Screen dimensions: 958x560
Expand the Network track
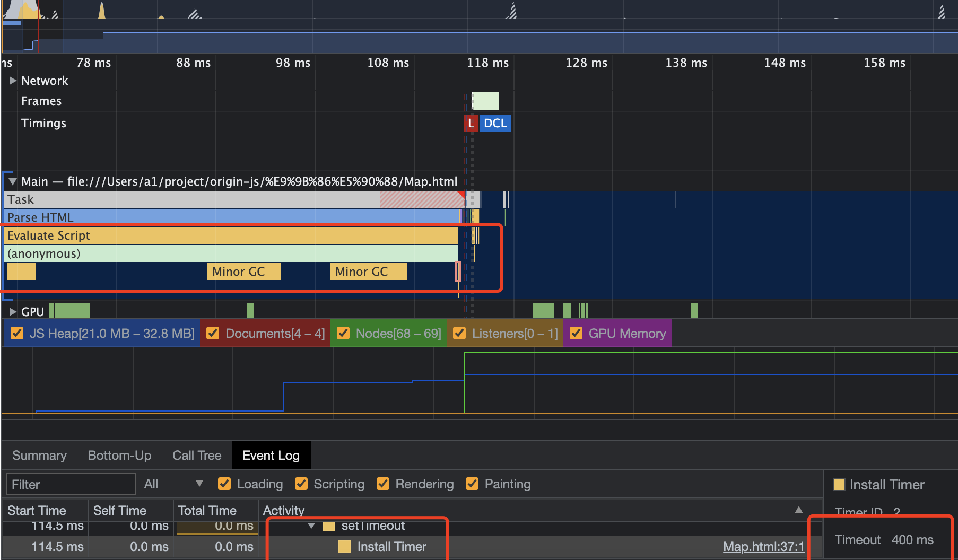click(13, 81)
